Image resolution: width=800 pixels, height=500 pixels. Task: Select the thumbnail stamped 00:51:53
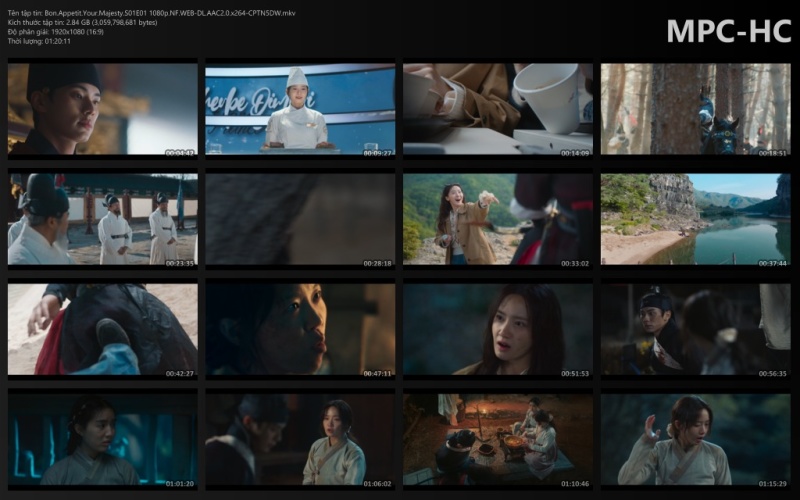(x=498, y=329)
